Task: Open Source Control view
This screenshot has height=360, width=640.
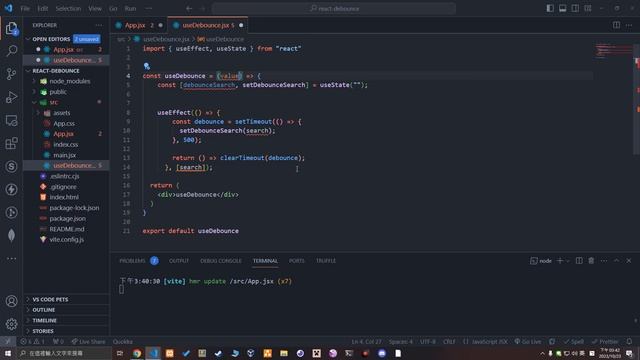Action: tap(11, 74)
